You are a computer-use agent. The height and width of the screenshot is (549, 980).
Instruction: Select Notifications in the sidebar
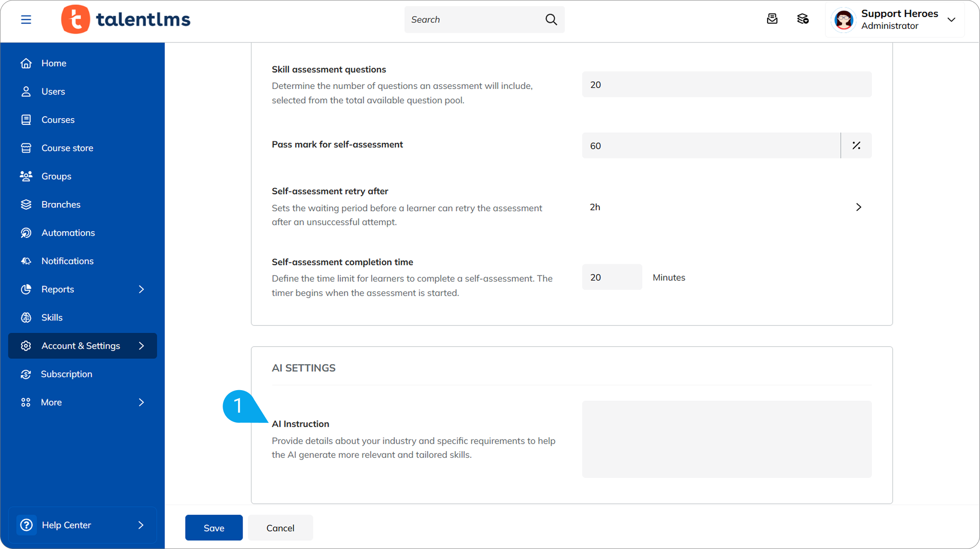(67, 261)
